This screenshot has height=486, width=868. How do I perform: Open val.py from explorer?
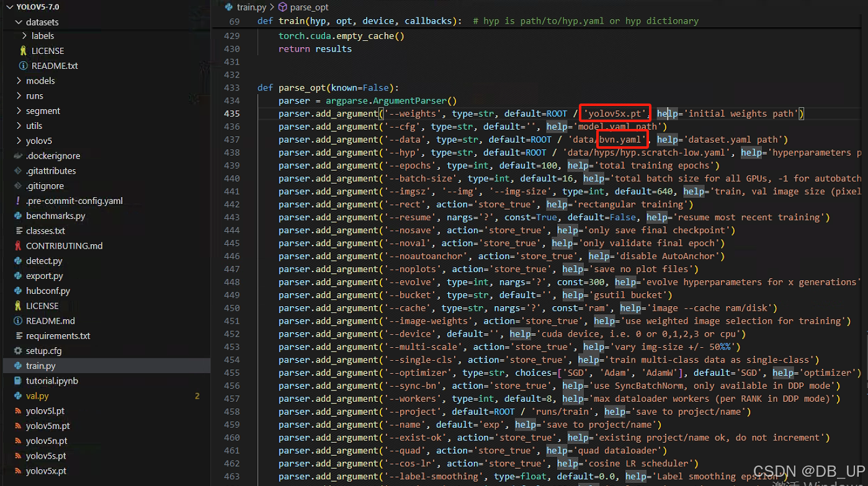37,395
